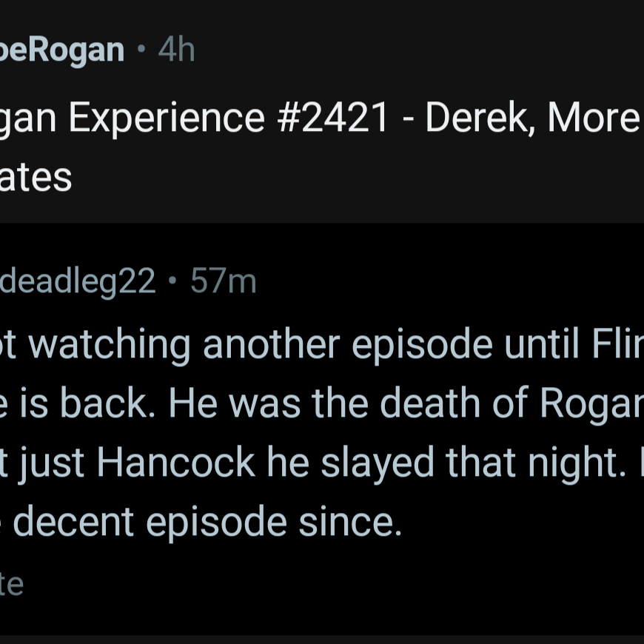Open the deadleg22 user profile
This screenshot has height=644, width=644.
tap(78, 281)
